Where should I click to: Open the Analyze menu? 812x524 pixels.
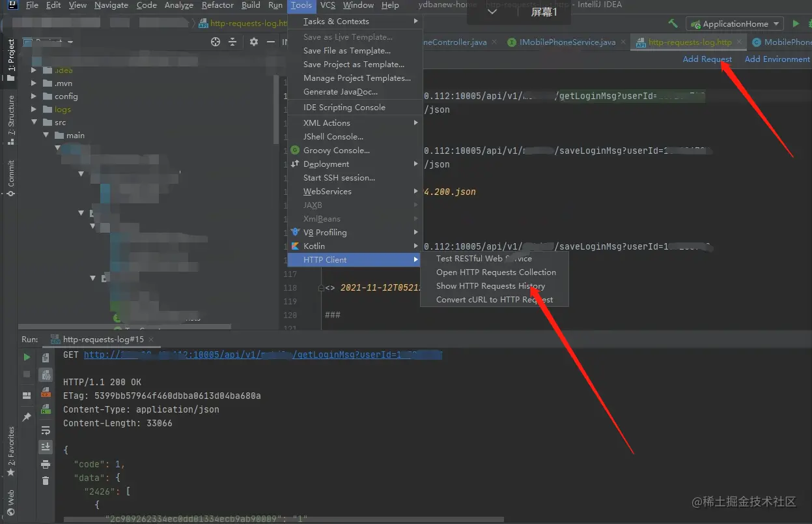click(179, 5)
